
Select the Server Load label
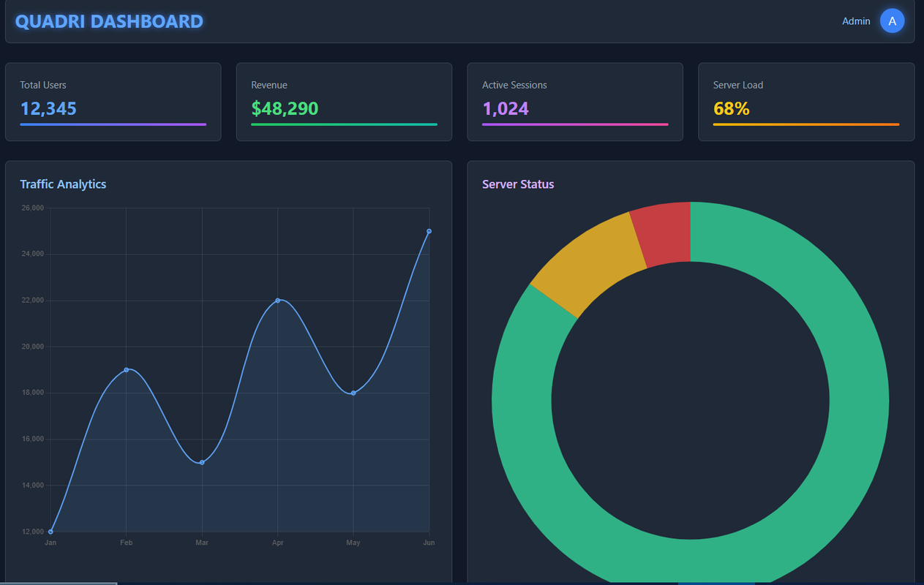pyautogui.click(x=738, y=85)
